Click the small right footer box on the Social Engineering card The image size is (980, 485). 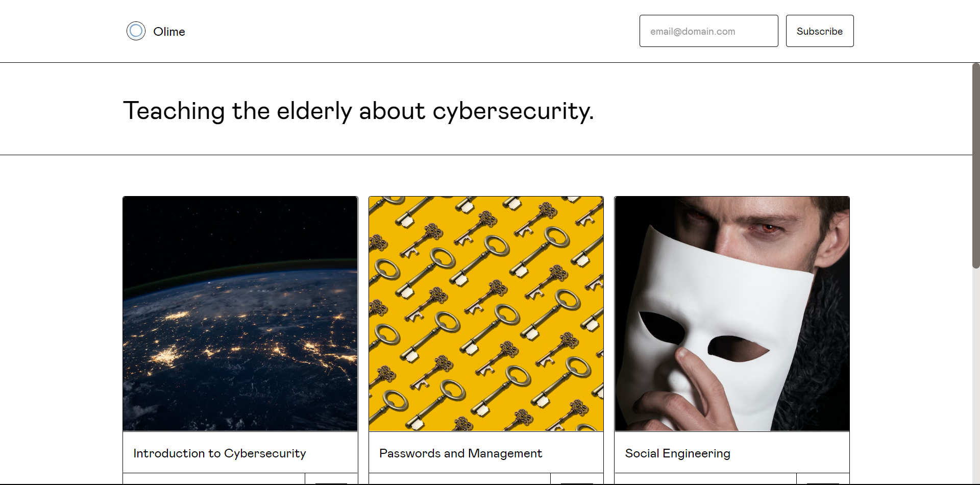pos(823,479)
